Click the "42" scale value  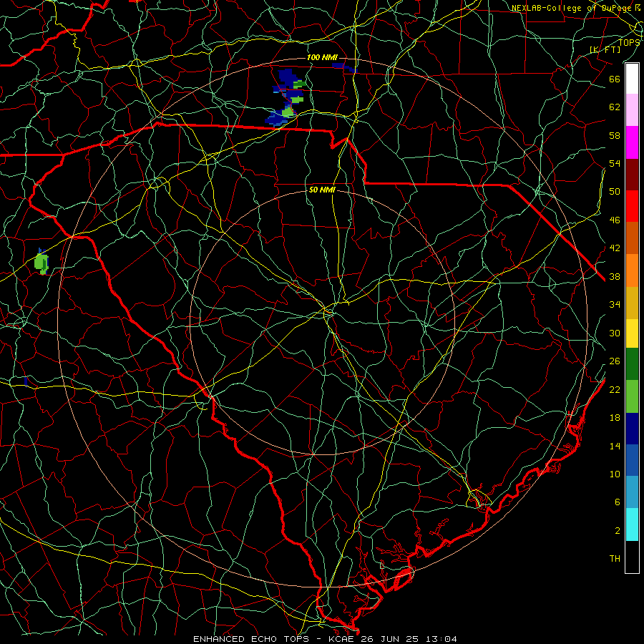pos(615,248)
